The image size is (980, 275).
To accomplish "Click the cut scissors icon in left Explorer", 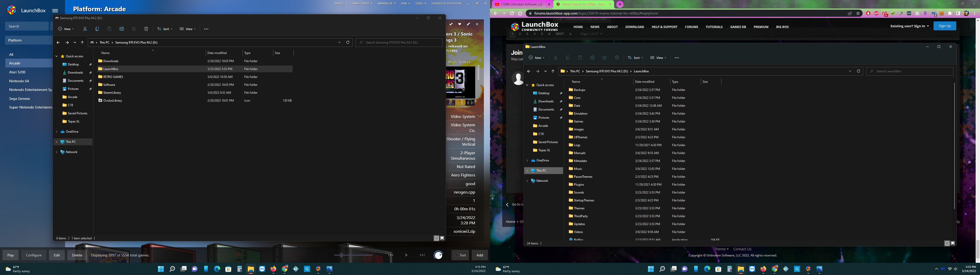I will (85, 29).
